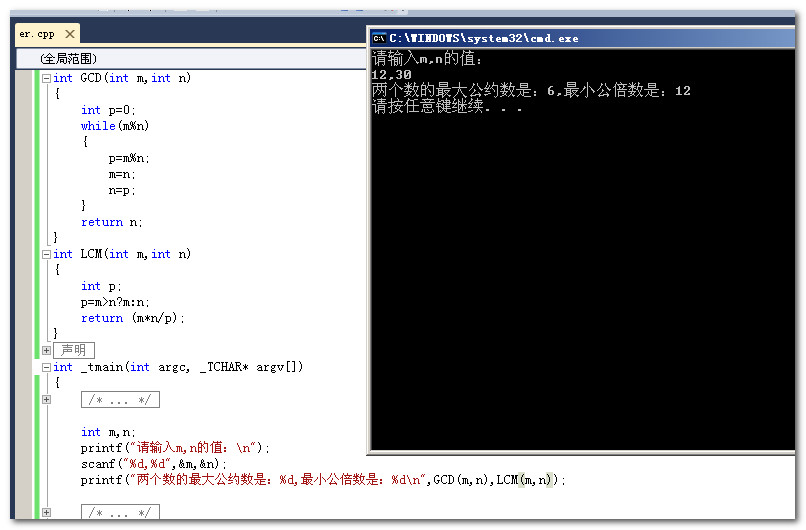Viewport: 806px width, 530px height.
Task: Click the GCD function signature
Action: (x=122, y=78)
